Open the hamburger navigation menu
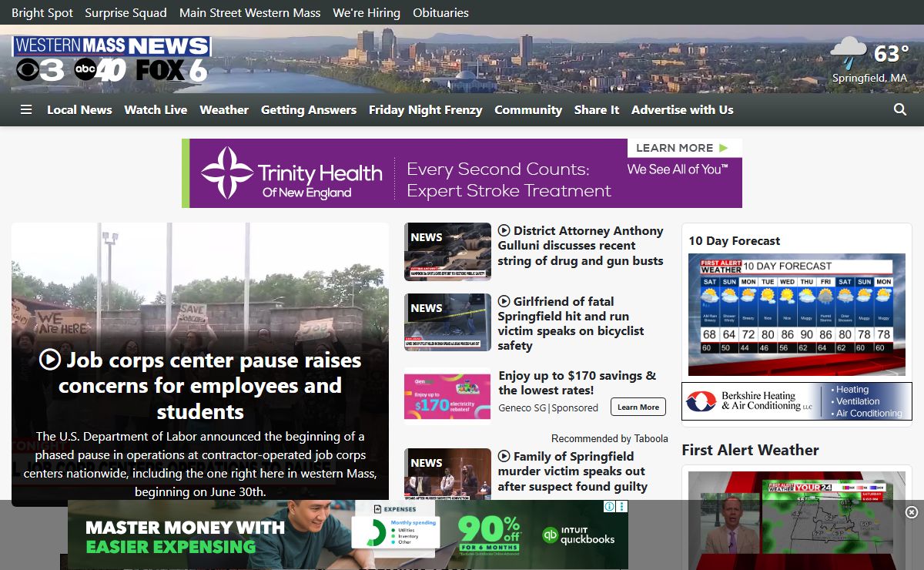Viewport: 924px width, 570px height. (x=26, y=109)
